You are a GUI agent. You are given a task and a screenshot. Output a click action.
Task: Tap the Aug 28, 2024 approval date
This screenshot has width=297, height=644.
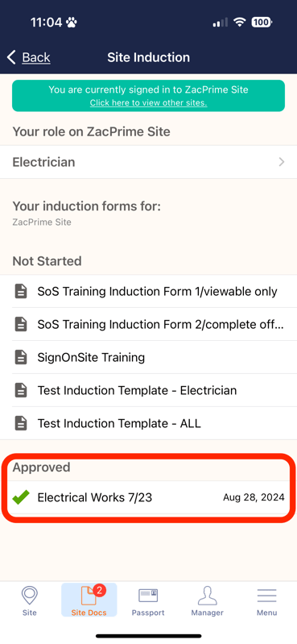tap(254, 497)
